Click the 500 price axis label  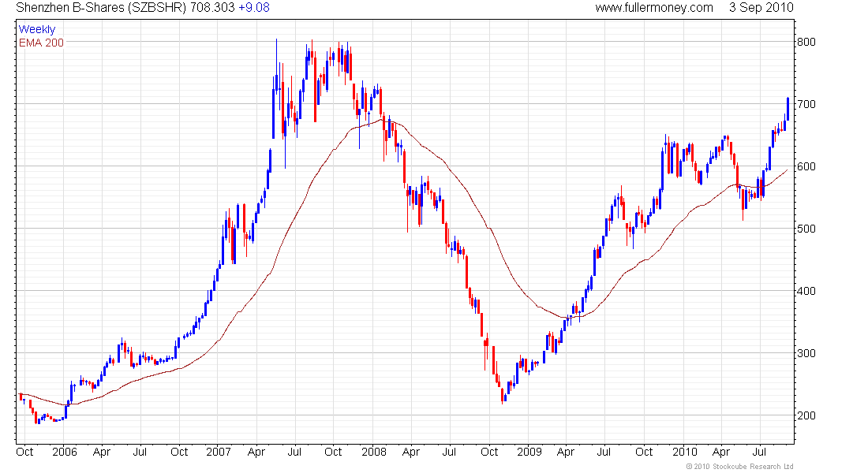(806, 229)
